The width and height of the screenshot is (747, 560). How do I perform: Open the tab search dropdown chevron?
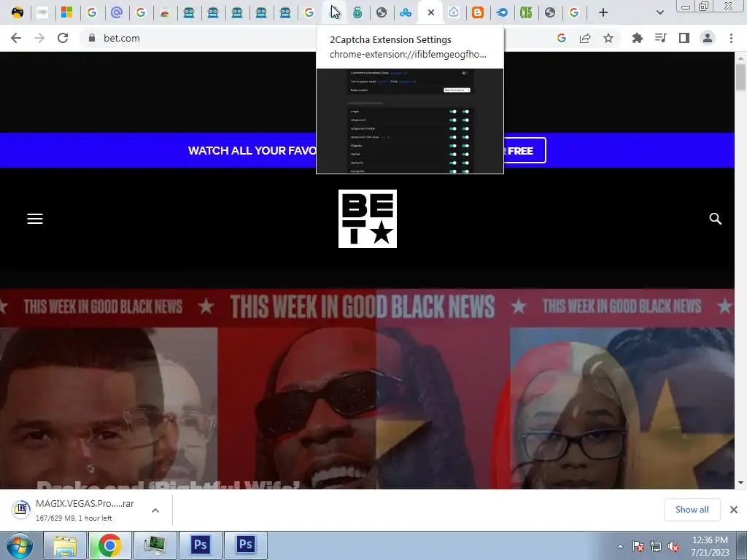(659, 12)
